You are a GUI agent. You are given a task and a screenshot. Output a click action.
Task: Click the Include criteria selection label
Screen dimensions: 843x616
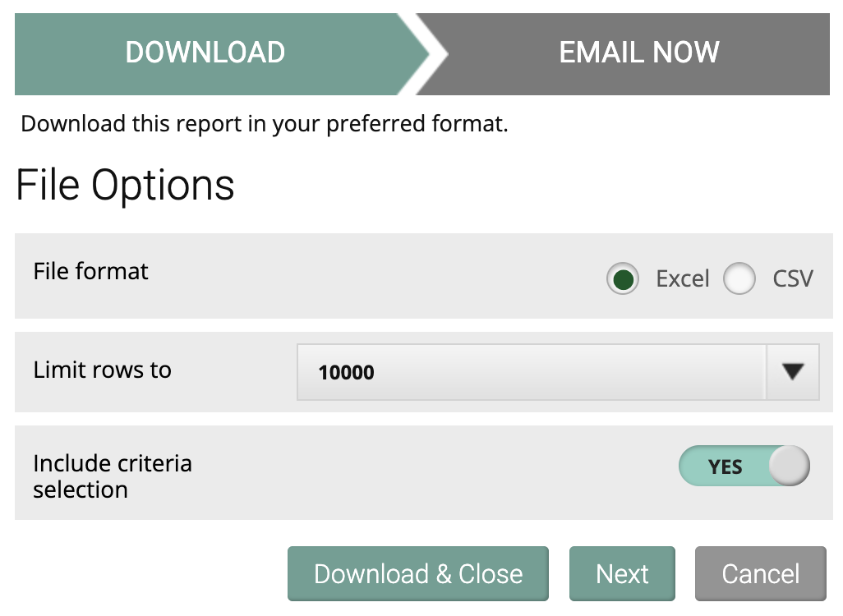113,476
